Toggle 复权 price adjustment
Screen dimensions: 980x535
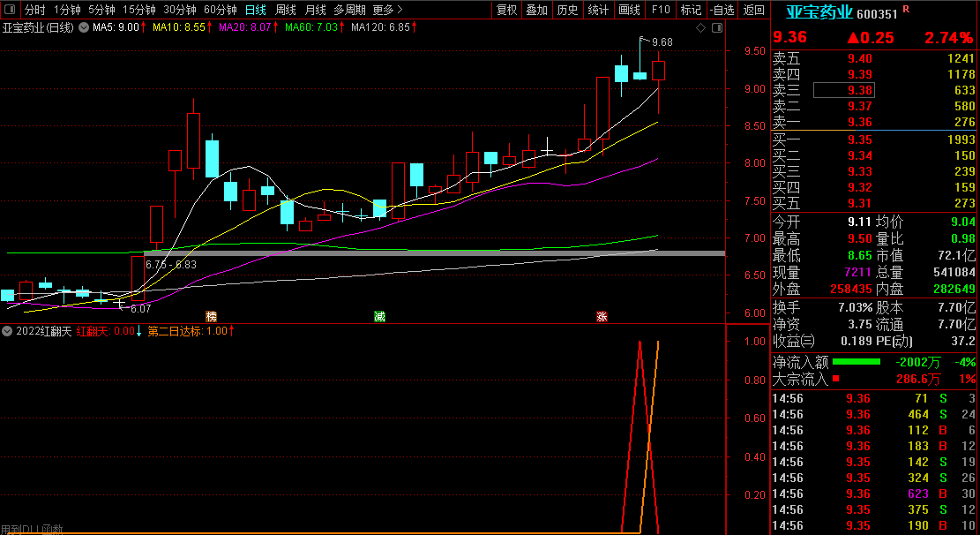click(x=506, y=10)
